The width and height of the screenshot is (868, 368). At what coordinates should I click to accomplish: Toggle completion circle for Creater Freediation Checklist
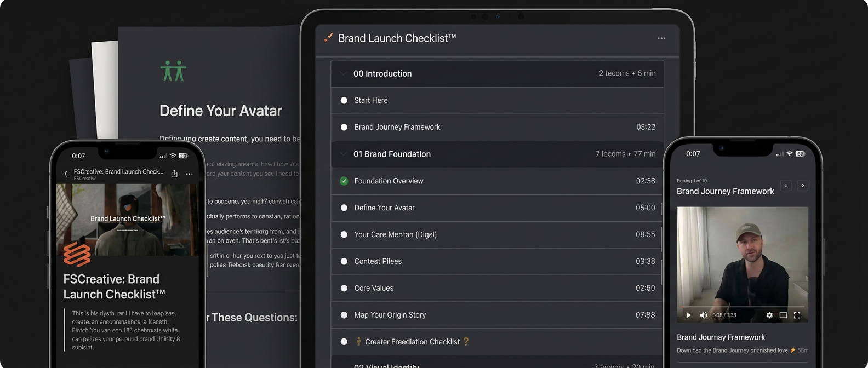tap(344, 342)
